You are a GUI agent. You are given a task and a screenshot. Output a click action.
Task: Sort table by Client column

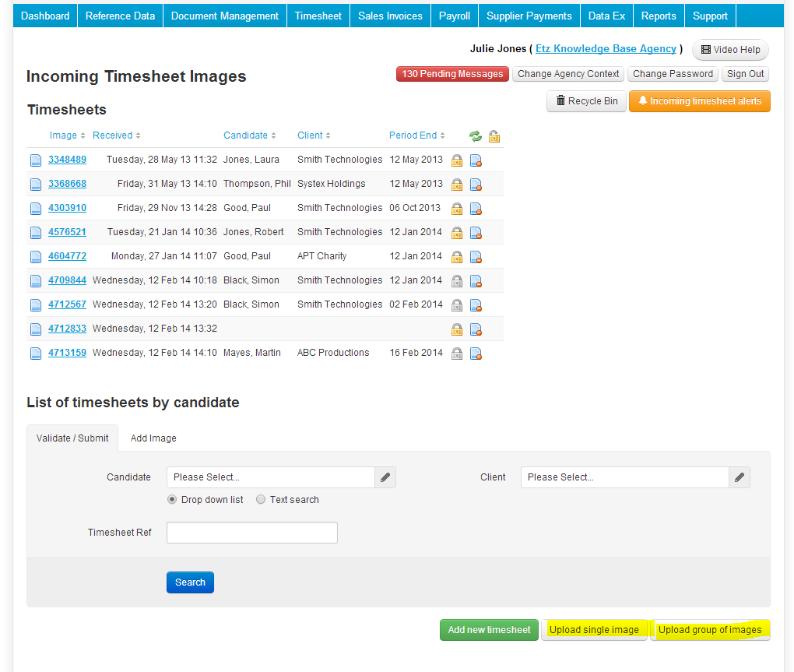[314, 135]
